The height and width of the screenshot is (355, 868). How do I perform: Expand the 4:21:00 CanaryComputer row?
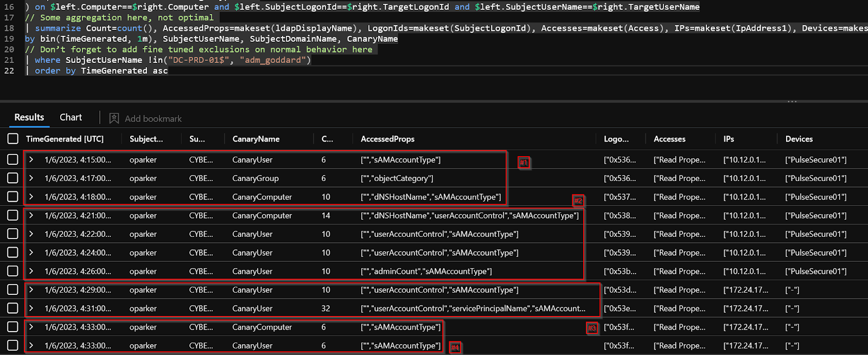[31, 215]
